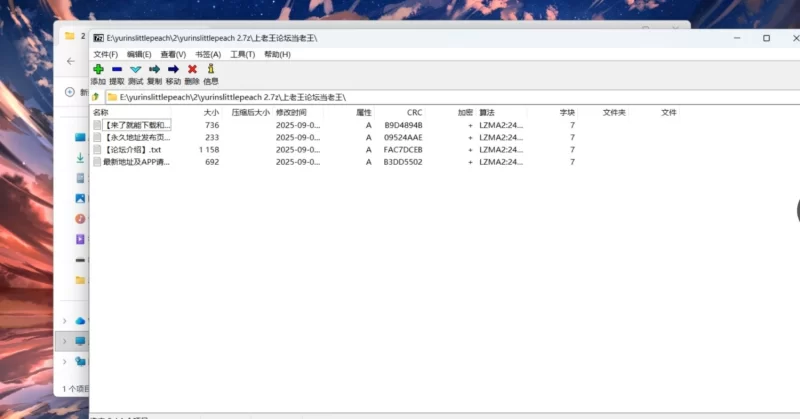
Task: Click the Explorer back arrow
Action: pos(71,61)
